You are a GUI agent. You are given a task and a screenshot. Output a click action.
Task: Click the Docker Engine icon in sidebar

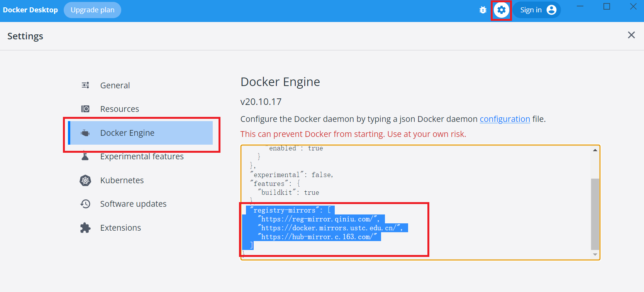(85, 133)
